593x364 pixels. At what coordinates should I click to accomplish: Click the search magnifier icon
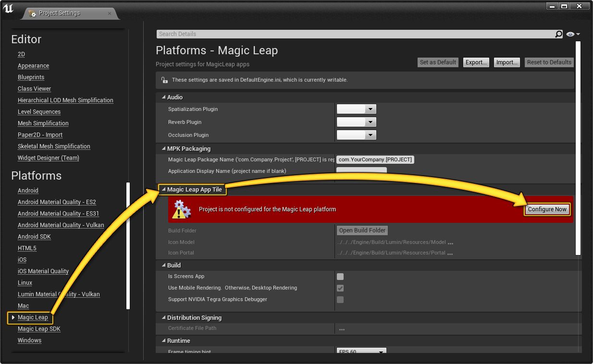click(x=558, y=34)
